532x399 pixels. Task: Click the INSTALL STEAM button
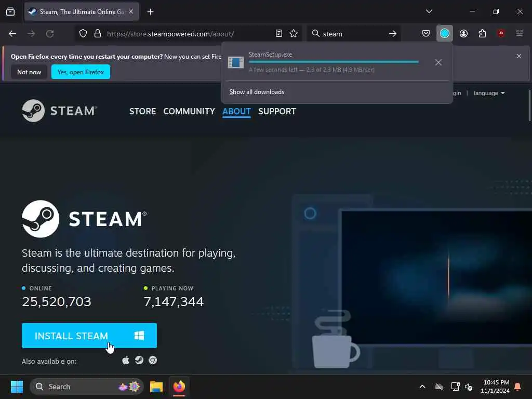(89, 336)
